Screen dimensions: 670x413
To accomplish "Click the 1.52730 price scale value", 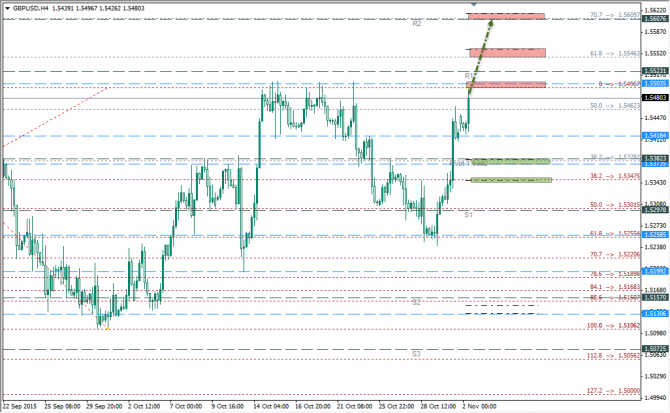I will pyautogui.click(x=656, y=225).
